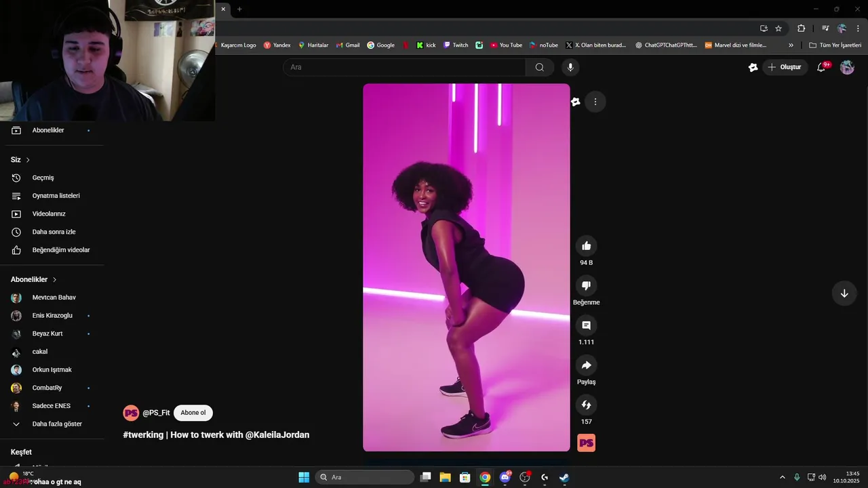The height and width of the screenshot is (488, 868).
Task: Open Kaşarcım Logo bookmark
Action: (x=238, y=45)
